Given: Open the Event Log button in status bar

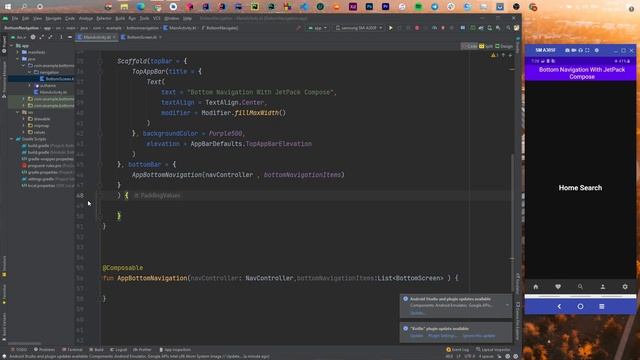Looking at the screenshot, I should 458,350.
